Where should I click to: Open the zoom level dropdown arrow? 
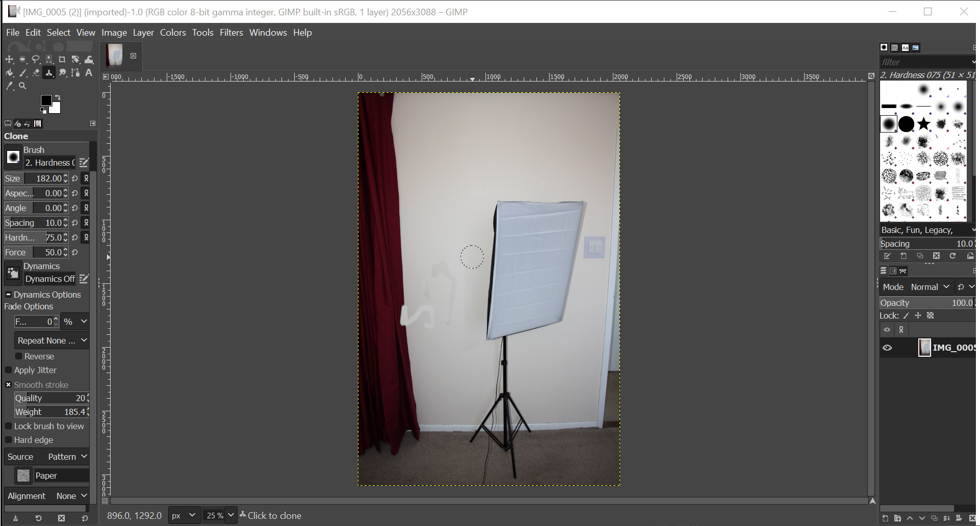[x=231, y=515]
